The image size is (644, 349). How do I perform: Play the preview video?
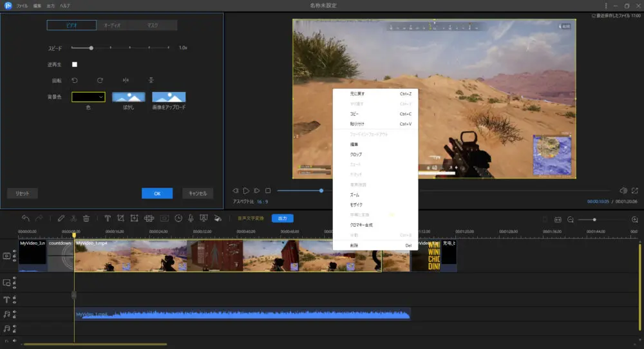(246, 191)
